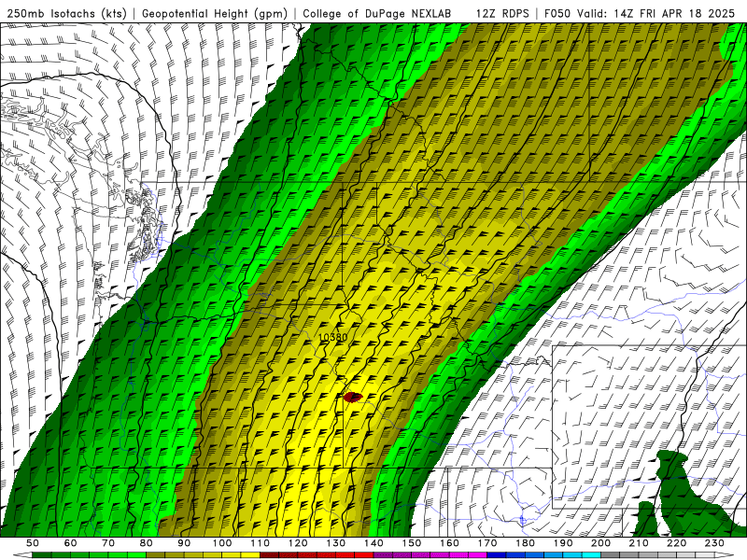Click the dark red wind maximum spot

point(353,398)
